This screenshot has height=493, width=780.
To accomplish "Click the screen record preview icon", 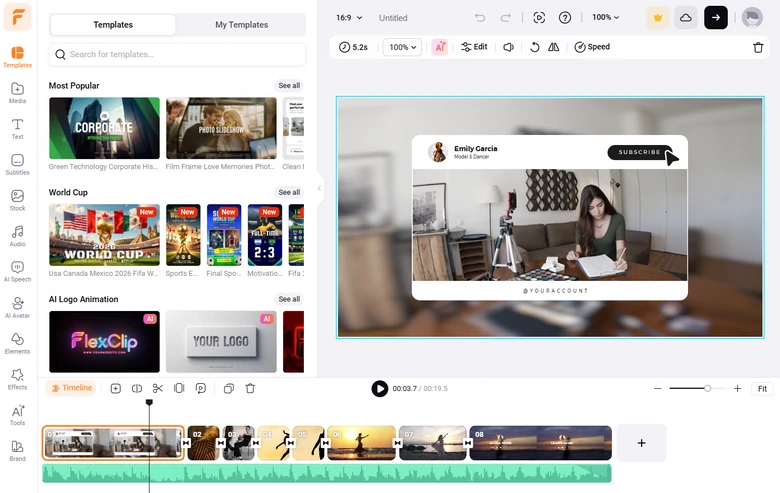I will (x=539, y=18).
